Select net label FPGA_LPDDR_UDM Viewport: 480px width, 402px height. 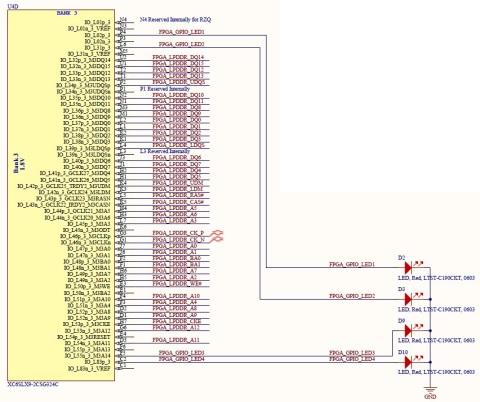(178, 183)
